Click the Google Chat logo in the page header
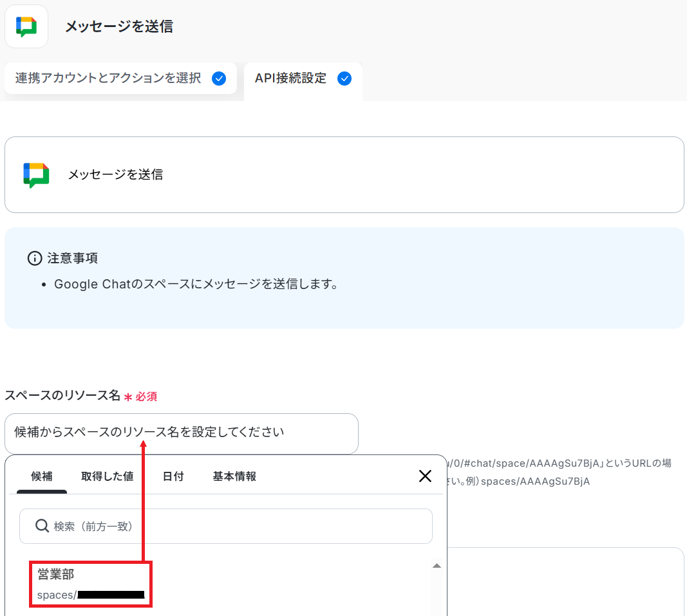 click(x=26, y=26)
